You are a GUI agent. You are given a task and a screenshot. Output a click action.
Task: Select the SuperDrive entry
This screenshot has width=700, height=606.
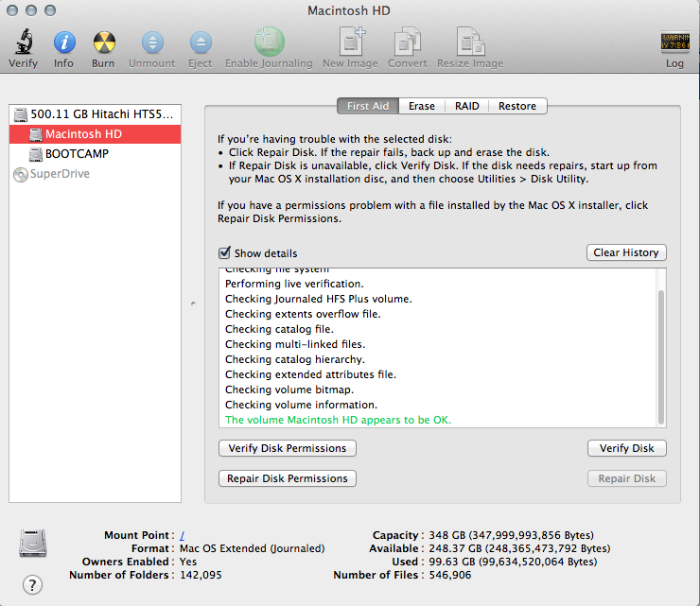[95, 174]
